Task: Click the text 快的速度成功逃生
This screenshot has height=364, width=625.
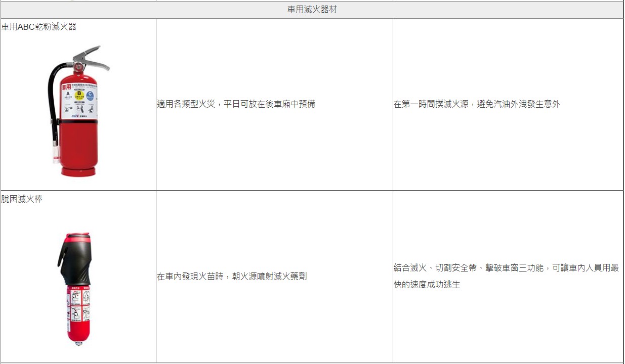Action: (427, 285)
